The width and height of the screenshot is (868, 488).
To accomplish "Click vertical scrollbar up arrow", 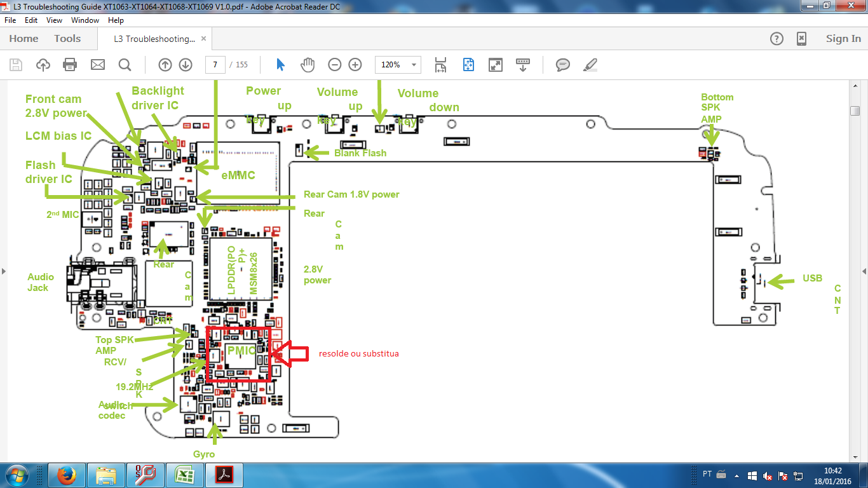I will [x=855, y=85].
